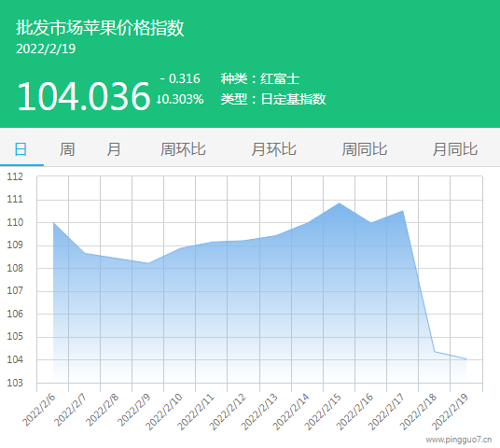500x448 pixels.
Task: Click the chart point at 2022/2/18 drop
Action: (x=435, y=351)
